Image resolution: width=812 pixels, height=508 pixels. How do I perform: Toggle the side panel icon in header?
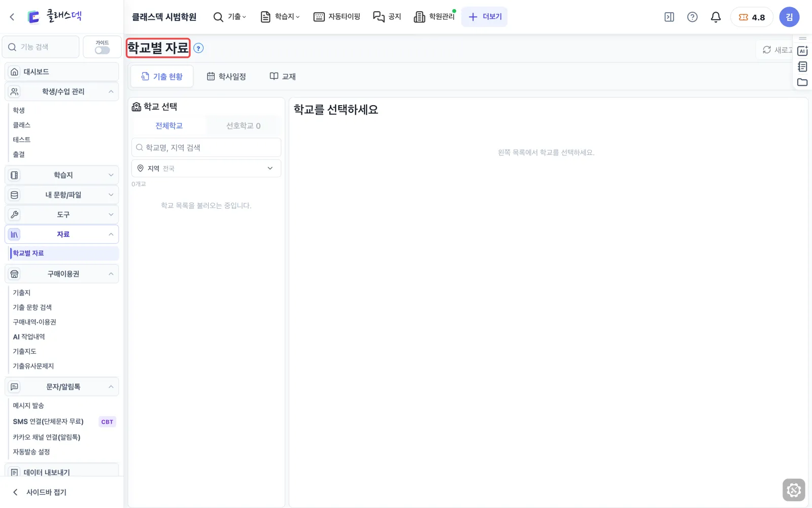tap(669, 17)
